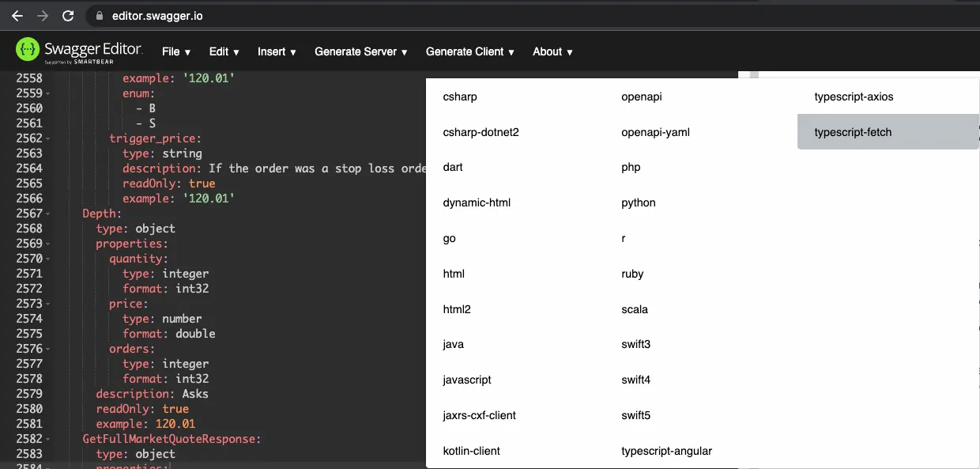This screenshot has height=469, width=980.
Task: Collapse the trigger_price fold arrow at line 2562
Action: (49, 139)
